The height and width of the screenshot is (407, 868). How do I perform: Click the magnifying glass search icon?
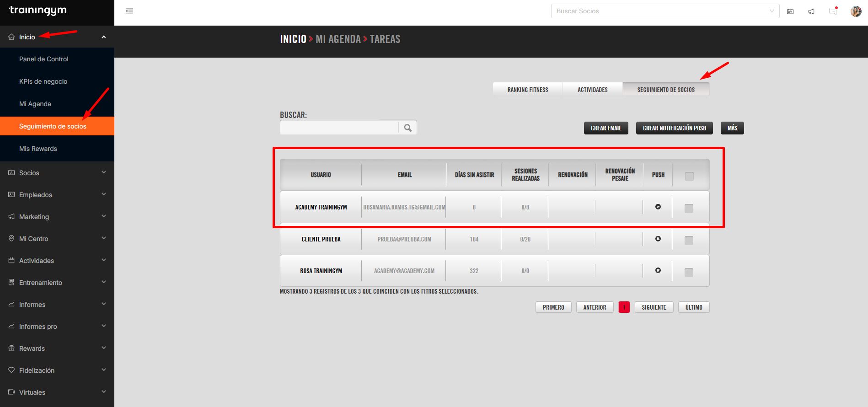[x=407, y=128]
